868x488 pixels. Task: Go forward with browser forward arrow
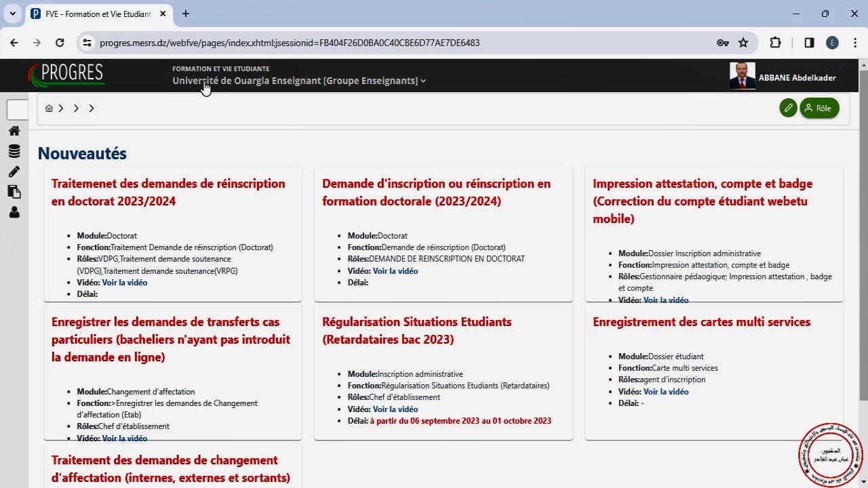(37, 43)
